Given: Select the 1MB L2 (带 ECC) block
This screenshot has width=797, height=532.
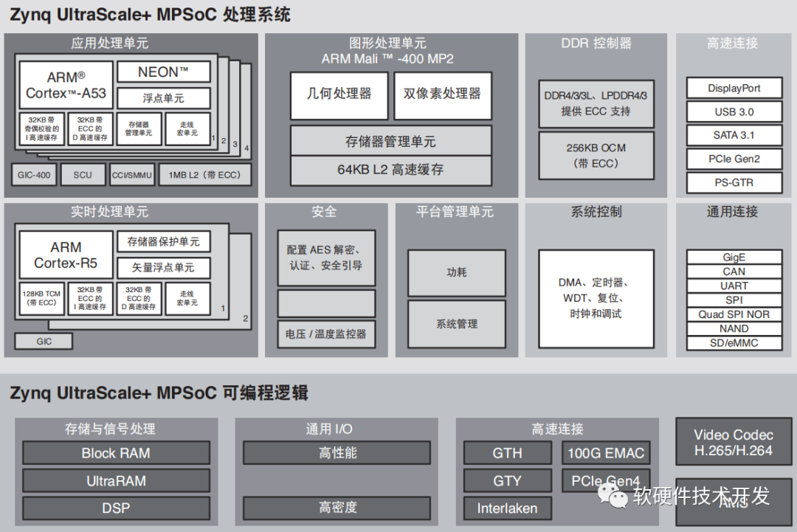Looking at the screenshot, I should [205, 175].
